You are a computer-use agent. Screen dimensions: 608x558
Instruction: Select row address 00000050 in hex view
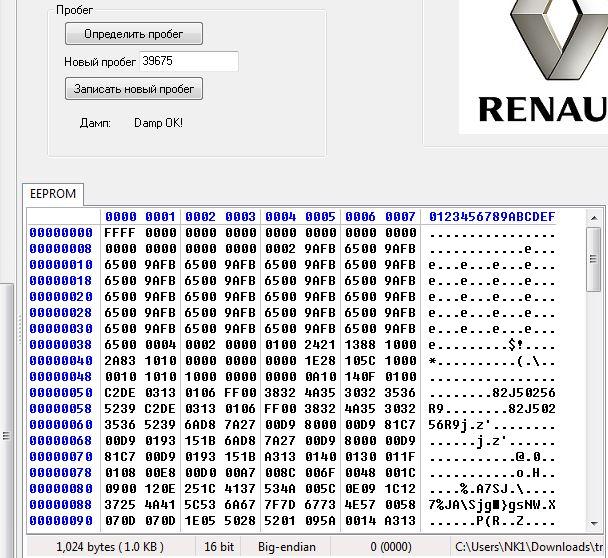tap(61, 392)
